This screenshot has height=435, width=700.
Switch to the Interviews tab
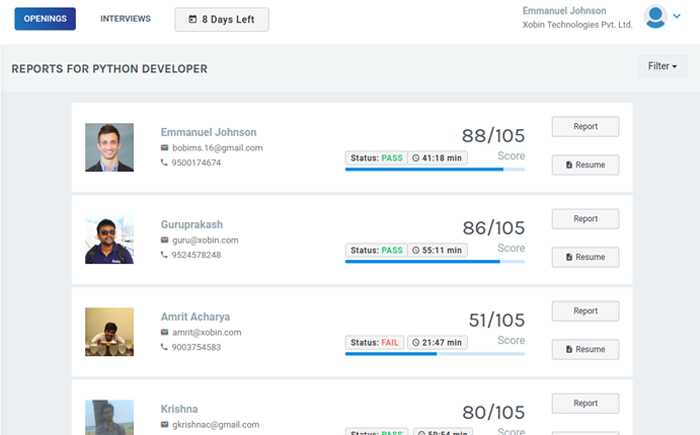coord(125,19)
